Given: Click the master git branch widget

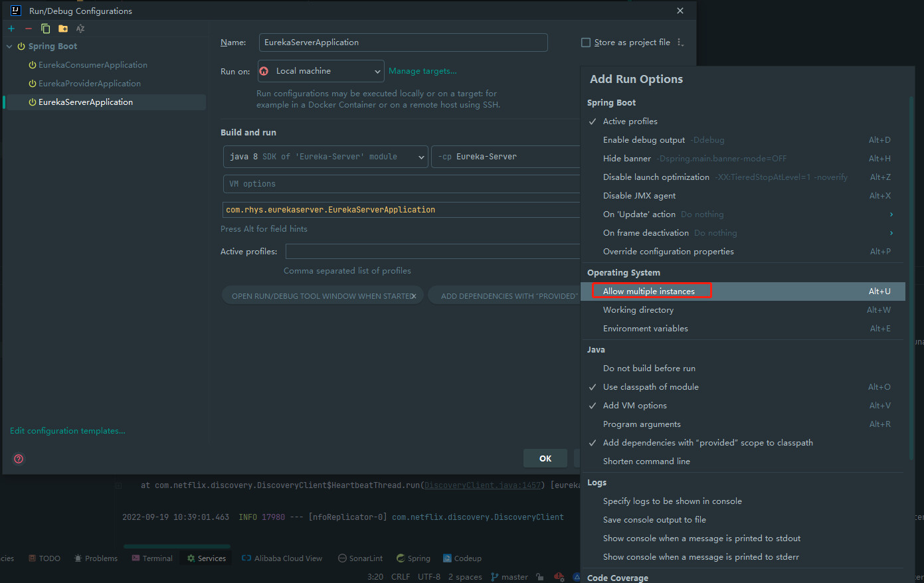Looking at the screenshot, I should pyautogui.click(x=509, y=576).
